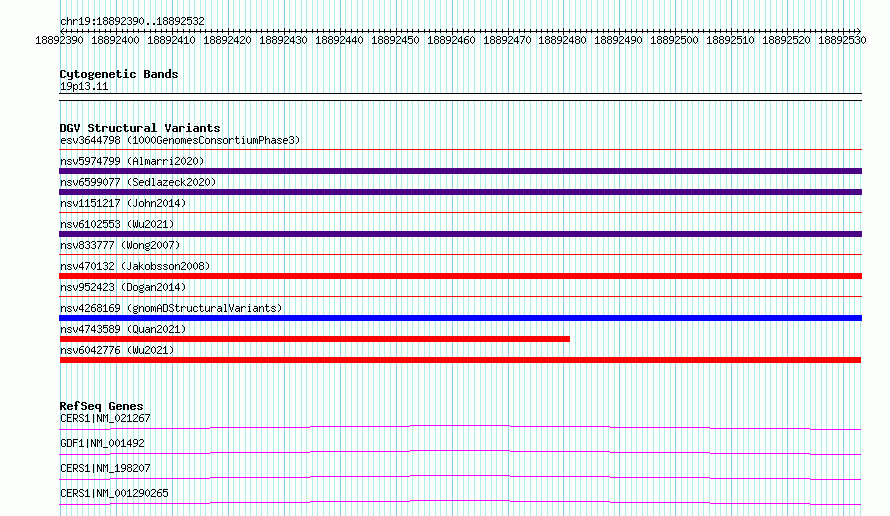The height and width of the screenshot is (516, 890).
Task: Open variant nsv1151217 (John2014) label
Action: (x=123, y=203)
